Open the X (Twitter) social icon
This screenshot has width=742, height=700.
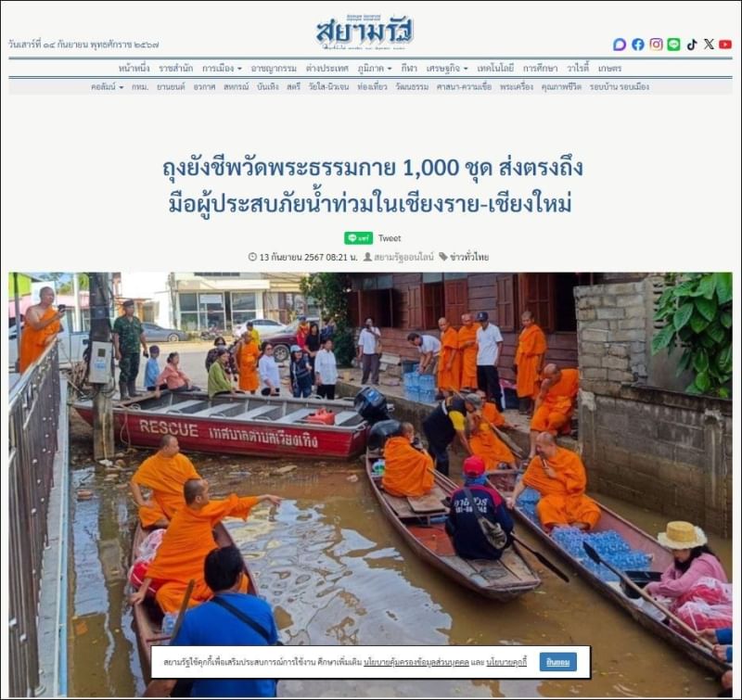(709, 45)
